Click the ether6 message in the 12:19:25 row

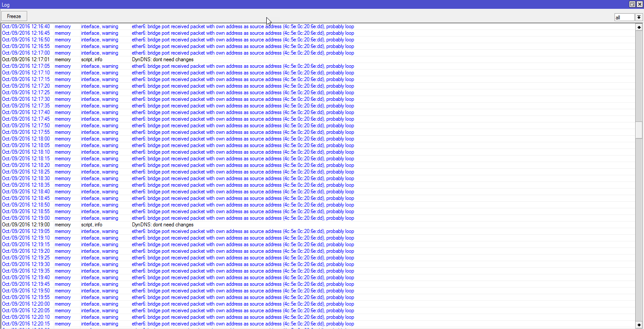click(243, 258)
